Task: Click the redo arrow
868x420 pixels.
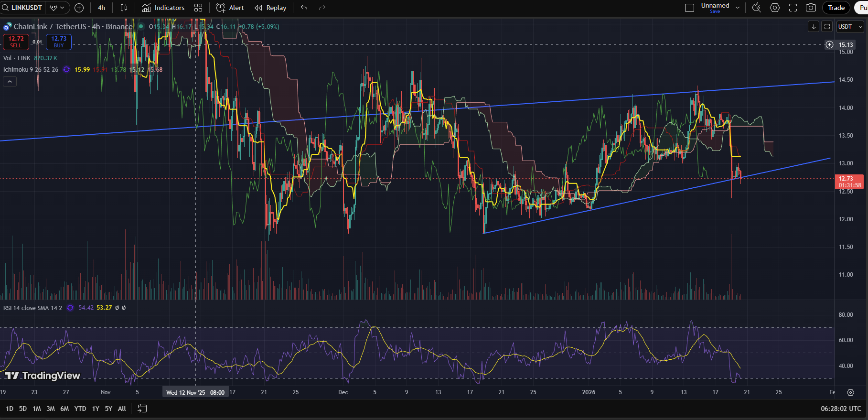Action: tap(322, 8)
